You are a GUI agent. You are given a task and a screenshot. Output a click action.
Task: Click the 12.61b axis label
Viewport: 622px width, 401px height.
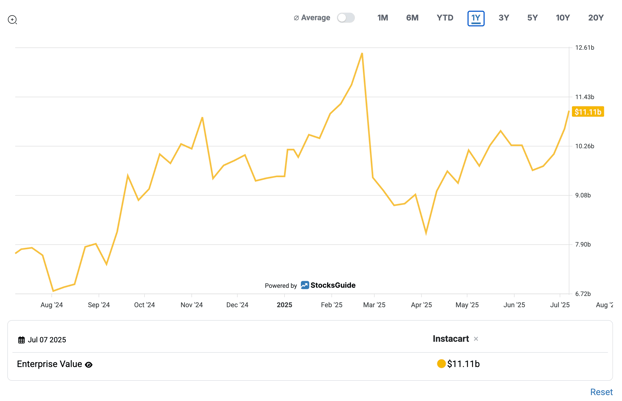point(585,48)
